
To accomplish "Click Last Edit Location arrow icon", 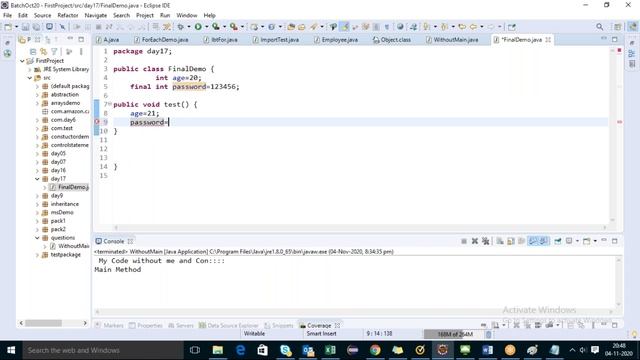I will 462,27.
